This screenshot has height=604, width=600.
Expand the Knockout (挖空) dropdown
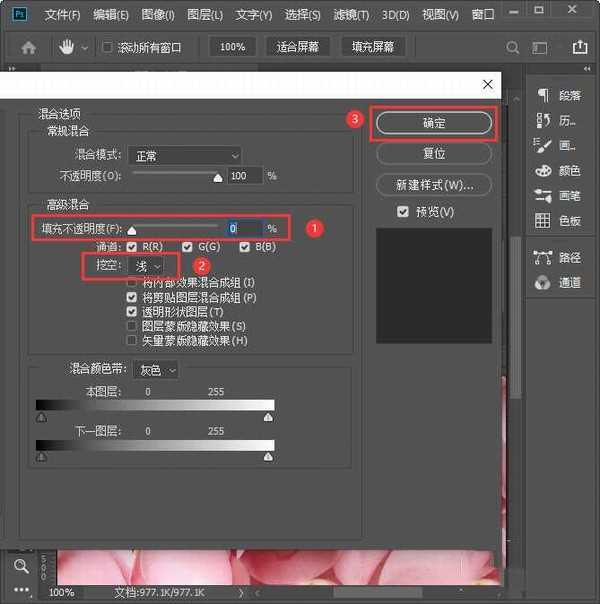(x=147, y=266)
